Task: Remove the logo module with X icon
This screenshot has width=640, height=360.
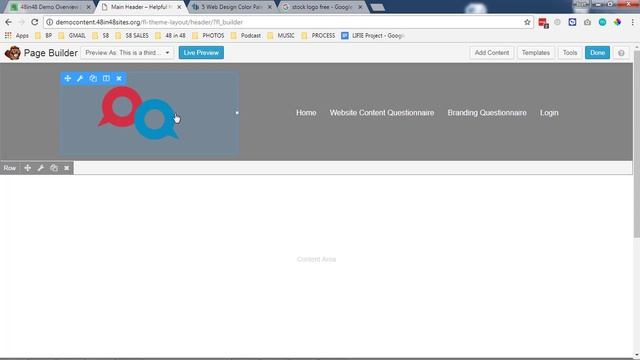Action: [x=119, y=78]
